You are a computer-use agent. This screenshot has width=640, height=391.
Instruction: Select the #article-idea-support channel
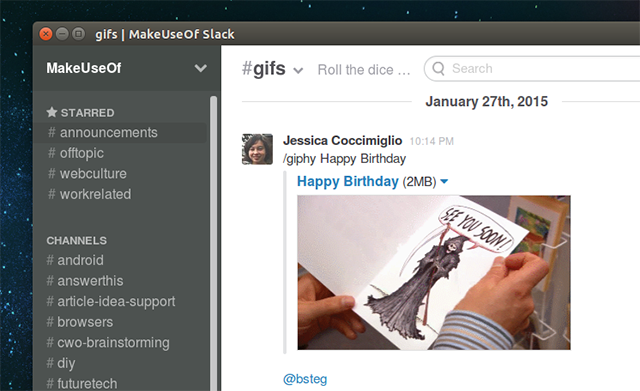coord(111,301)
